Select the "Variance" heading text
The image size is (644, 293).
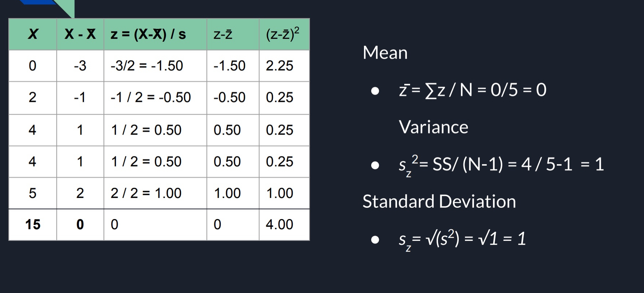[x=433, y=127]
